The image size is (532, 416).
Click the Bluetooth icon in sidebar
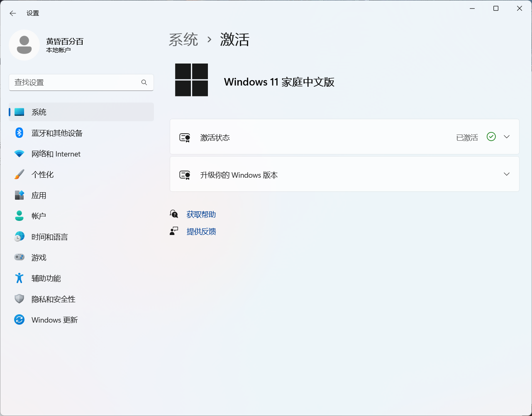19,133
